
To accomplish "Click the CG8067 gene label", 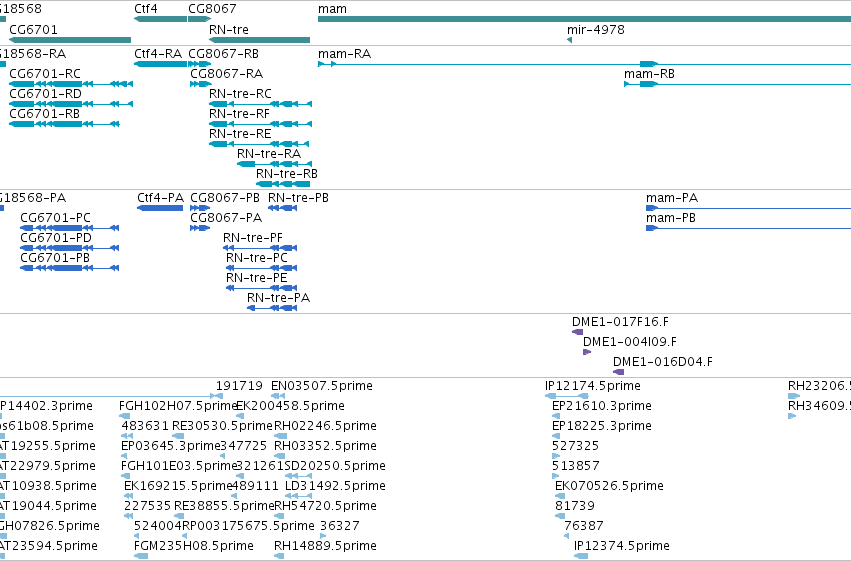I will (212, 9).
